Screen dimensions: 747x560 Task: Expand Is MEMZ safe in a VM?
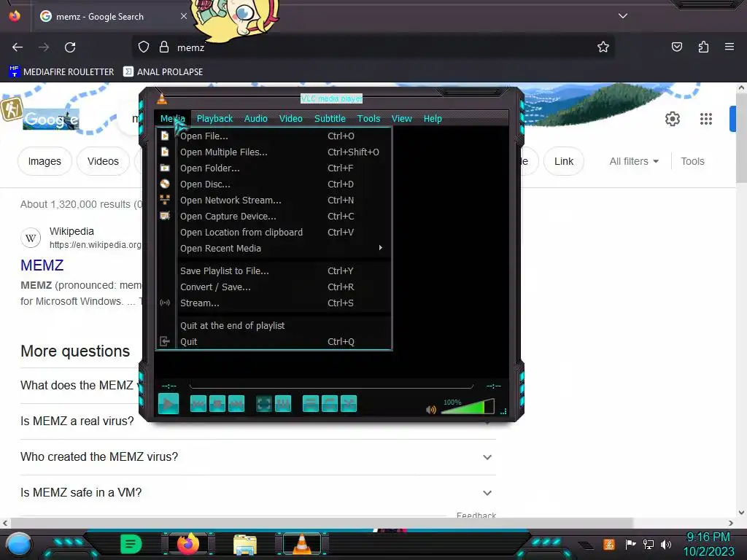tap(258, 492)
